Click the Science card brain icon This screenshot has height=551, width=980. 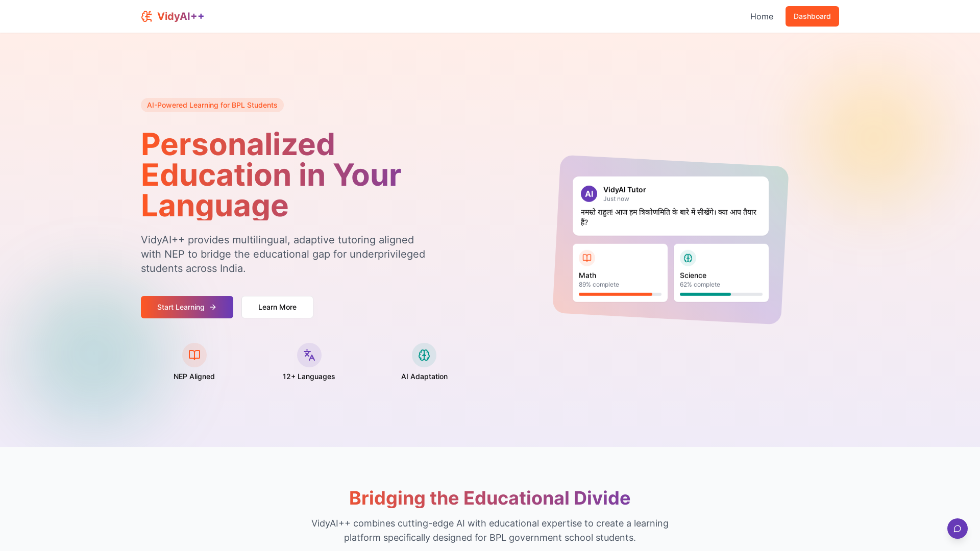(688, 258)
